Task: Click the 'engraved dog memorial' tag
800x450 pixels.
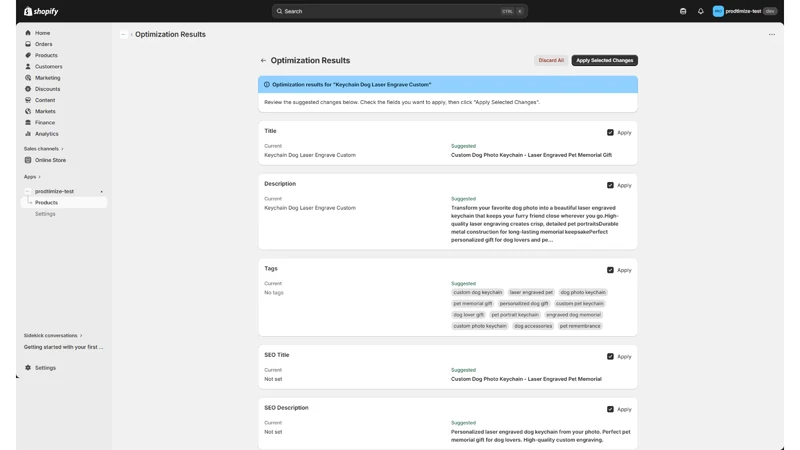Action: pyautogui.click(x=573, y=315)
